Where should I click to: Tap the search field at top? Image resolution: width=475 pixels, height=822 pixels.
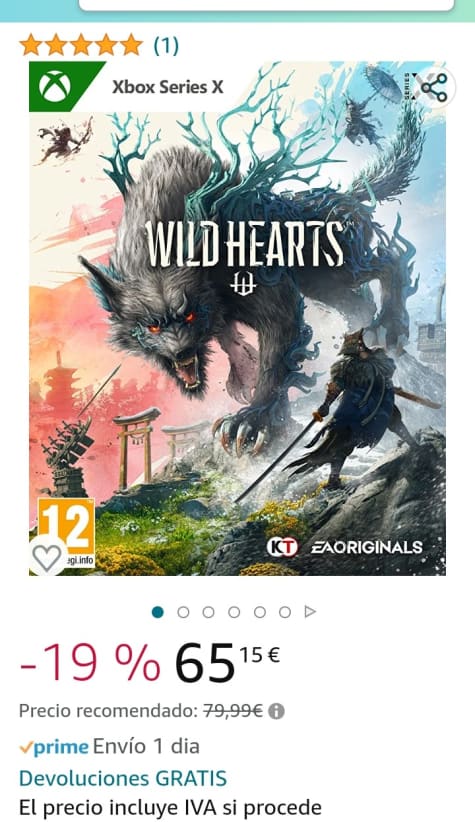click(x=266, y=4)
